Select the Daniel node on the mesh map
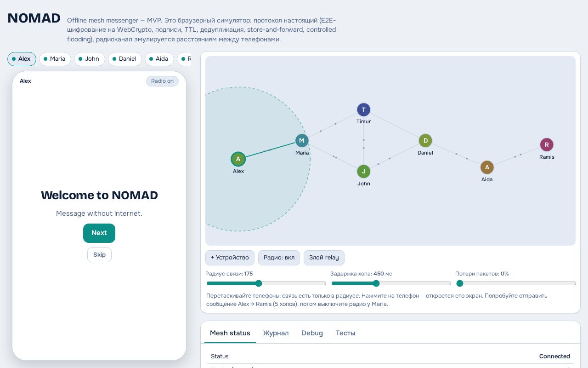The image size is (588, 368). point(425,141)
